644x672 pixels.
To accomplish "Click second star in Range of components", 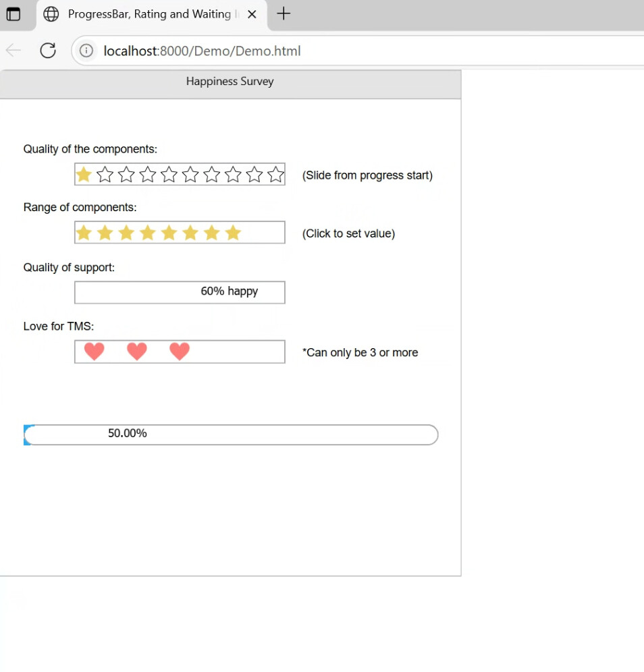I will coord(105,233).
